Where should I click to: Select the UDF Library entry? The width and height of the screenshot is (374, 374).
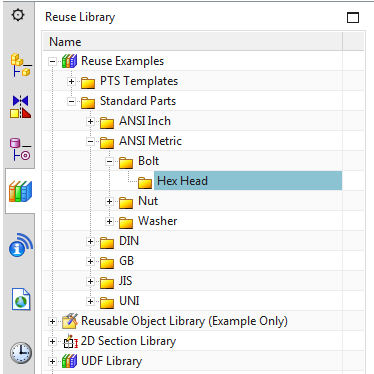point(112,361)
